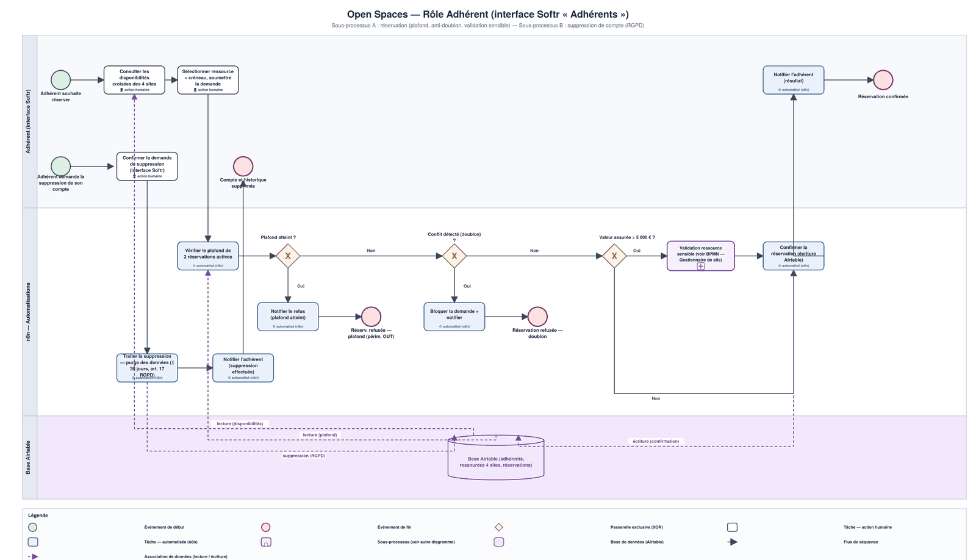Click the 'Base de données (Airtable)' legend text
The image size is (976, 560).
pos(637,542)
